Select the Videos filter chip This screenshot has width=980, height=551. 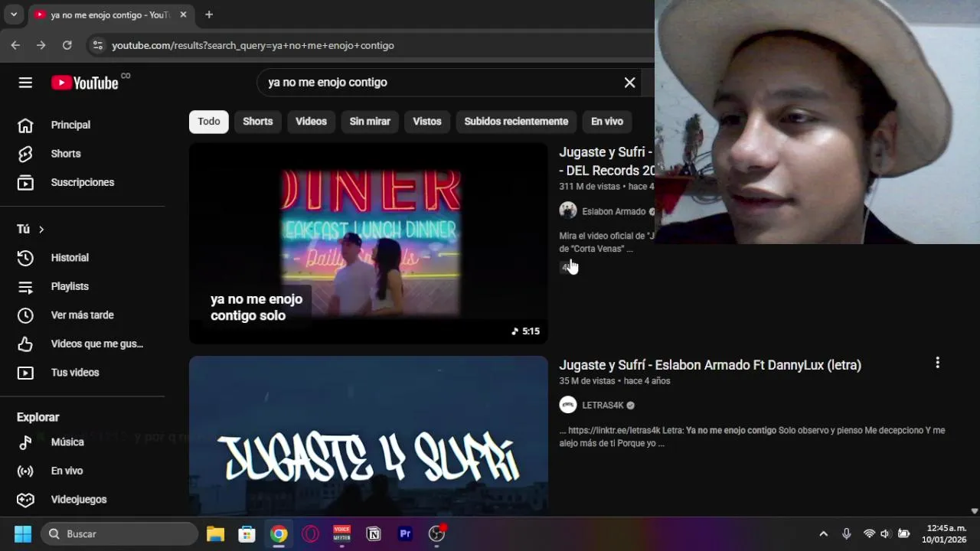(x=312, y=122)
